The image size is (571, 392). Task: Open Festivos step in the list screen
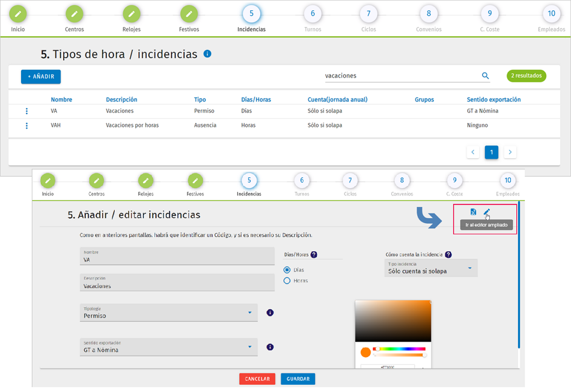pyautogui.click(x=189, y=14)
